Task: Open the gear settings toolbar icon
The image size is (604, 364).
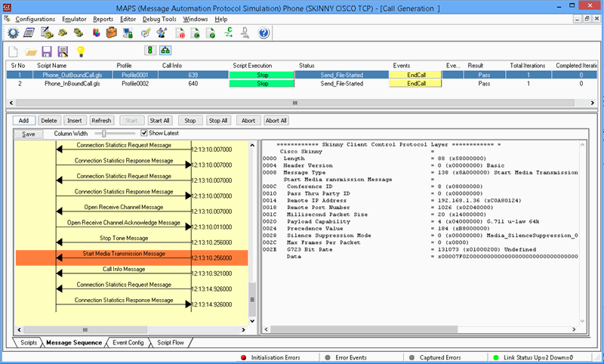Action: pyautogui.click(x=13, y=32)
